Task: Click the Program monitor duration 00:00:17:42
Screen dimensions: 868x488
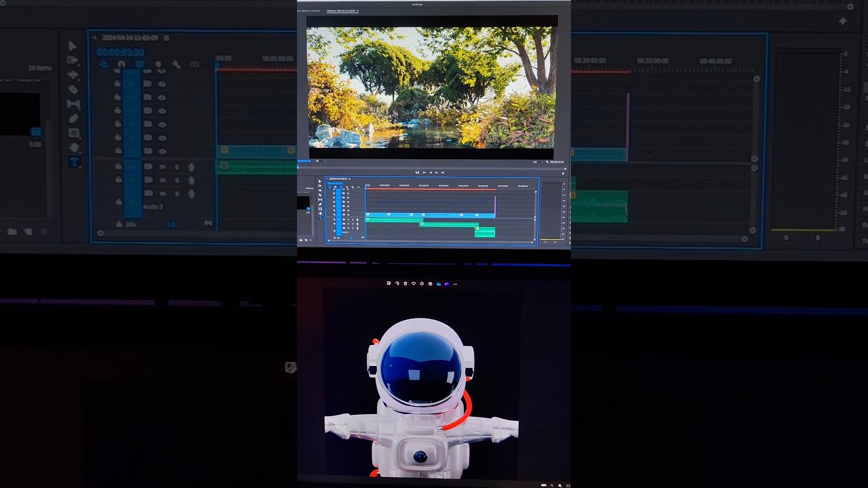Action: click(557, 162)
